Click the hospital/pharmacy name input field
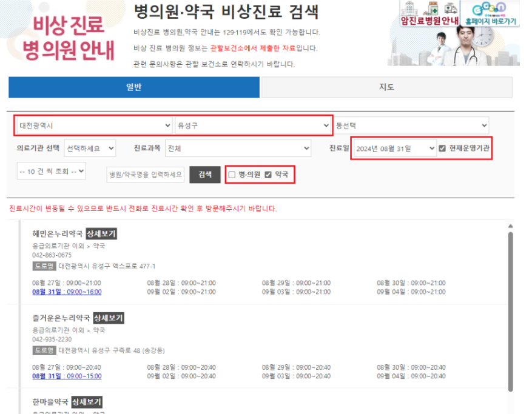Image resolution: width=532 pixels, height=414 pixels. point(145,175)
